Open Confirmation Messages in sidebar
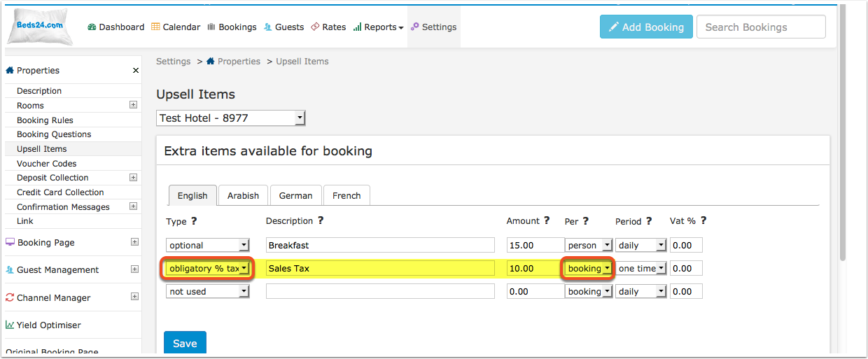 click(63, 207)
